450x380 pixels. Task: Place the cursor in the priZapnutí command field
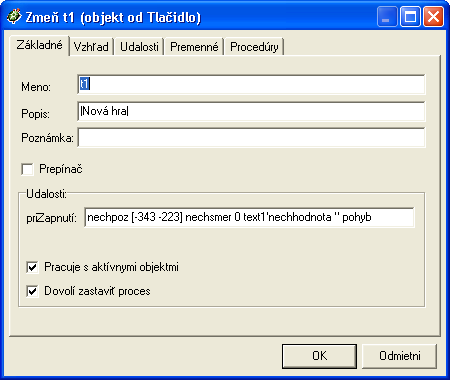[x=249, y=217]
